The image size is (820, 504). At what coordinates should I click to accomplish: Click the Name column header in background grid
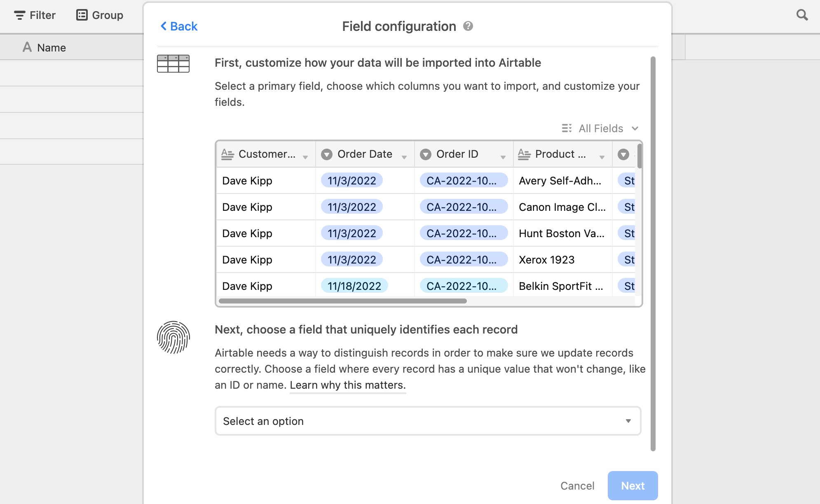pyautogui.click(x=72, y=47)
